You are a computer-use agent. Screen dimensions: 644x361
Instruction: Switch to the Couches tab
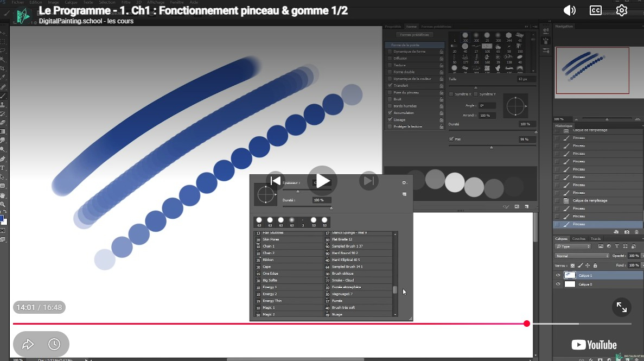578,239
